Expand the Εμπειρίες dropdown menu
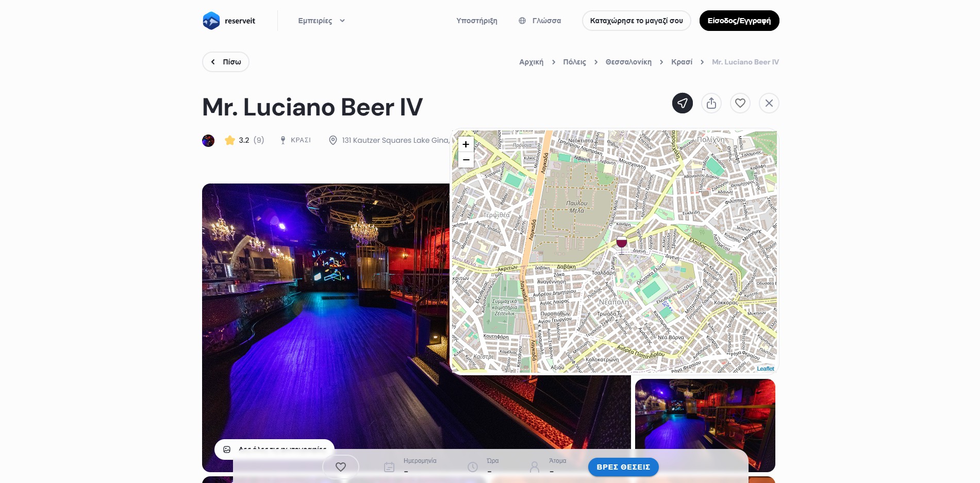Image resolution: width=980 pixels, height=483 pixels. click(x=321, y=21)
